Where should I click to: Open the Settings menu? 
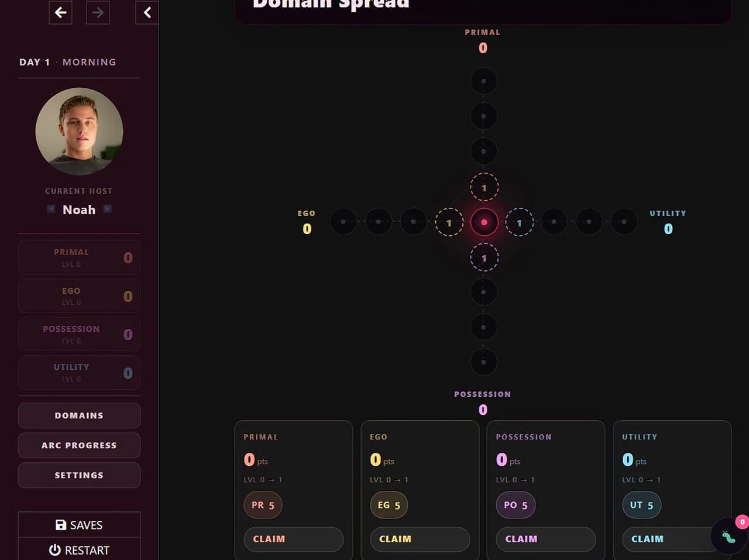pos(79,475)
